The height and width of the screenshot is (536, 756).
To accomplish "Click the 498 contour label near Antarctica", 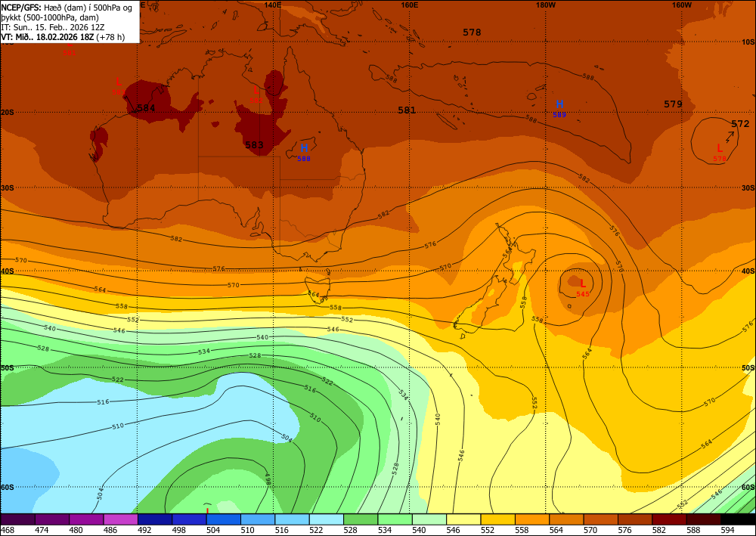I will coord(268,479).
